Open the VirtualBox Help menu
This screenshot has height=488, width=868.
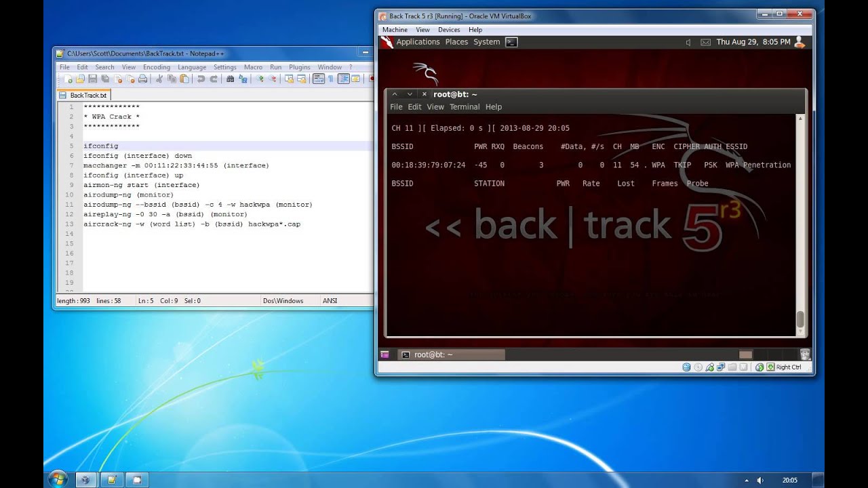pos(475,30)
